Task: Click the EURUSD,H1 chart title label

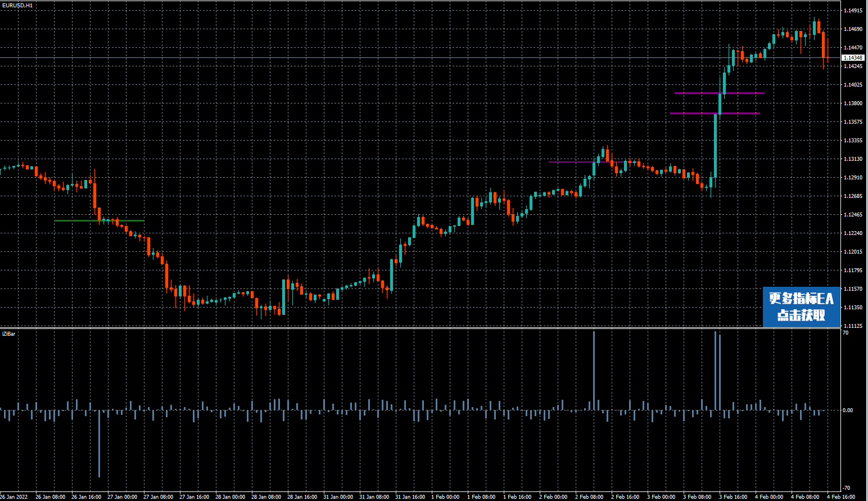Action: click(x=17, y=5)
